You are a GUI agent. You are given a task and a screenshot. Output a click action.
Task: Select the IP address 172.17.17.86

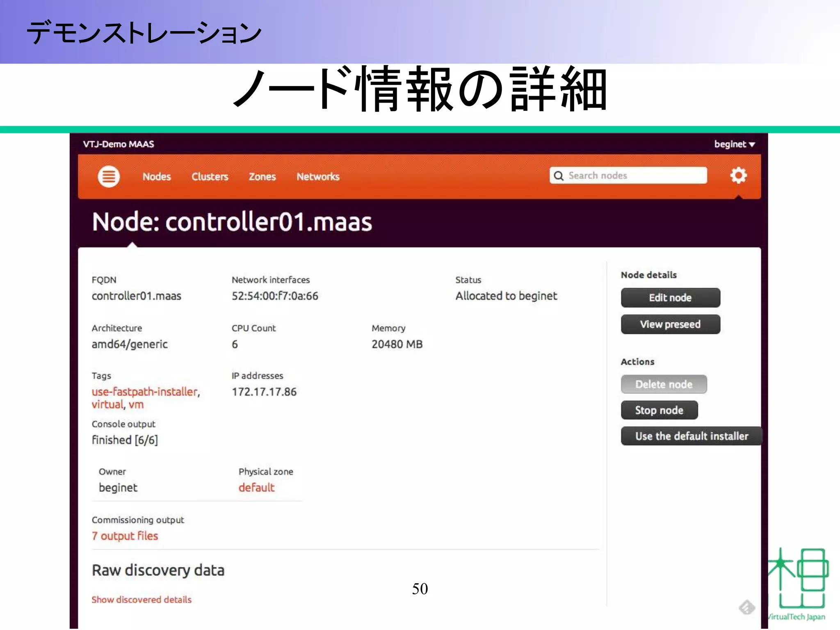pyautogui.click(x=264, y=392)
